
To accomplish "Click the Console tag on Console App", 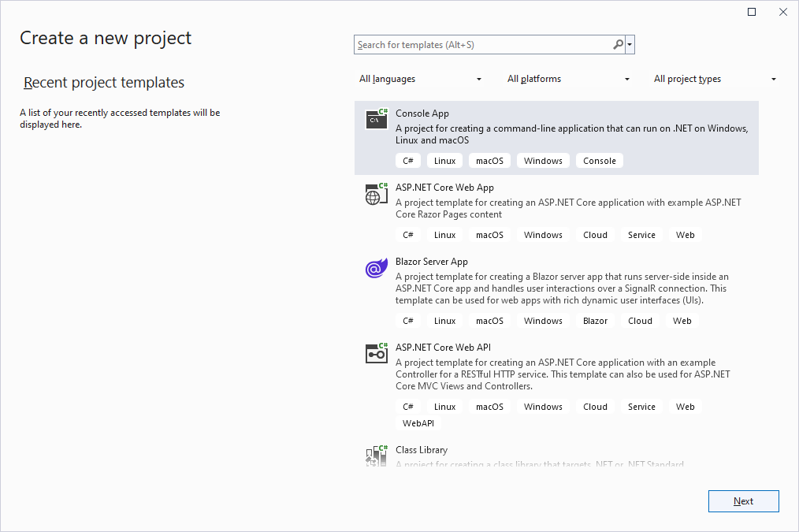I will click(599, 161).
